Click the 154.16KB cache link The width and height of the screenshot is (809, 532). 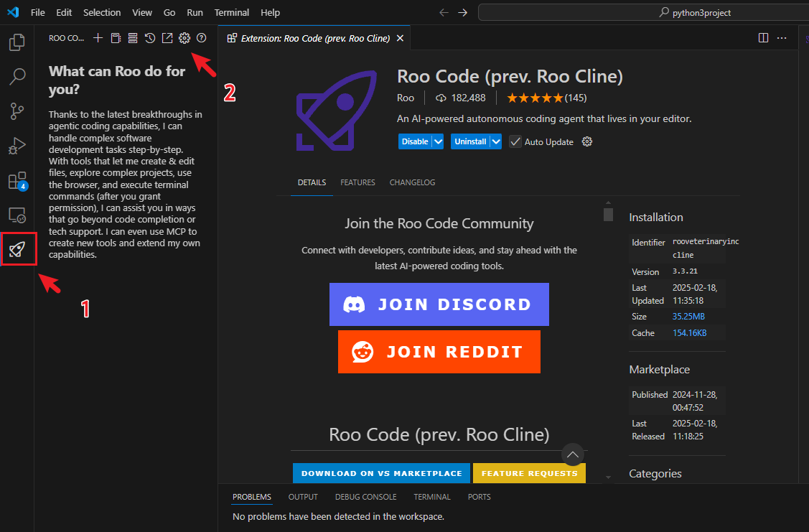point(689,333)
